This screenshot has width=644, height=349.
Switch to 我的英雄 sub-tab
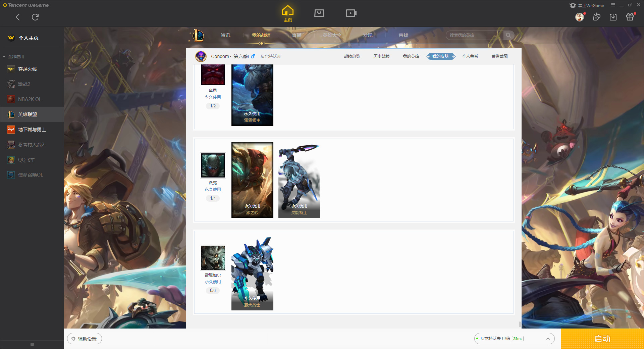[x=411, y=56]
